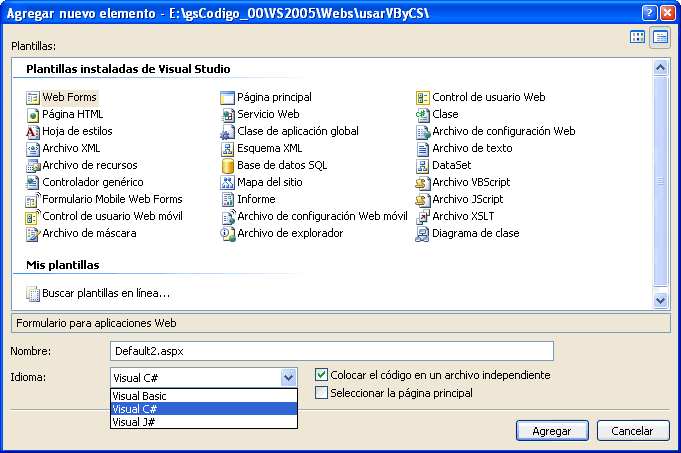The height and width of the screenshot is (453, 681).
Task: Select Formulario Mobile Web Forms icon
Action: click(33, 199)
